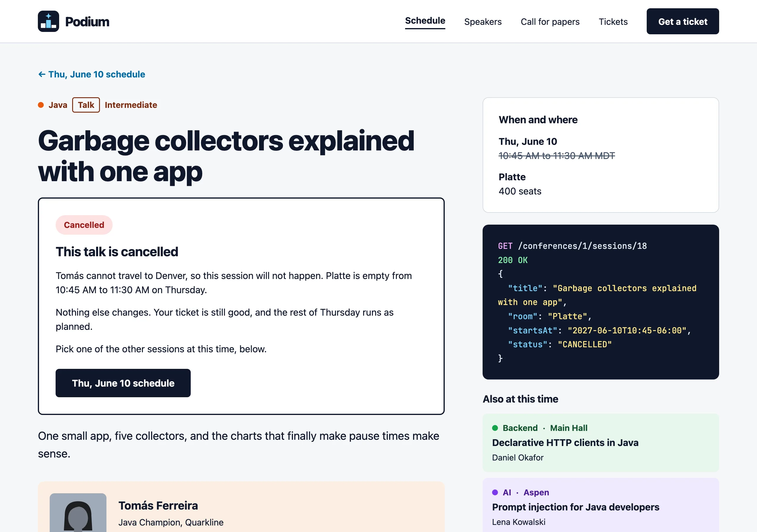757x532 pixels.
Task: Open Declarative HTTP clients in Java session
Action: [600, 443]
